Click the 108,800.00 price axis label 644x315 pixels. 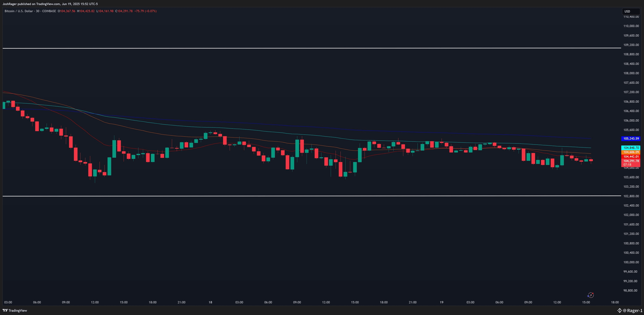pos(631,54)
